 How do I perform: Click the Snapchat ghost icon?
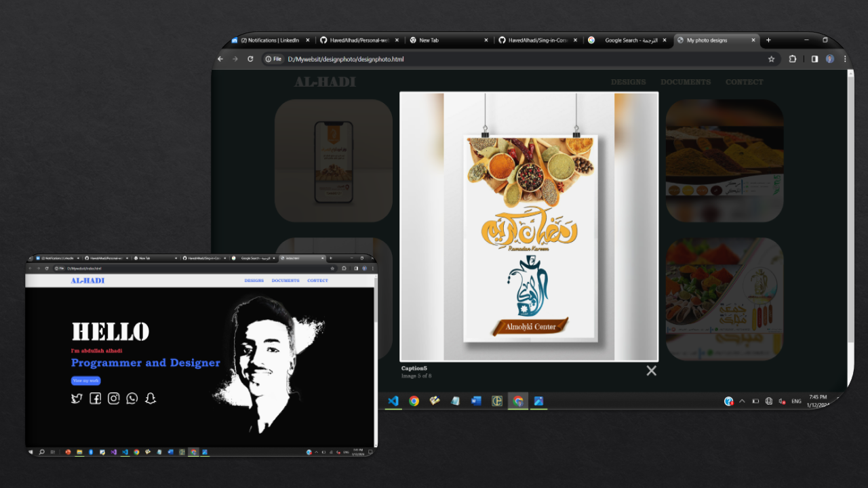click(x=151, y=399)
